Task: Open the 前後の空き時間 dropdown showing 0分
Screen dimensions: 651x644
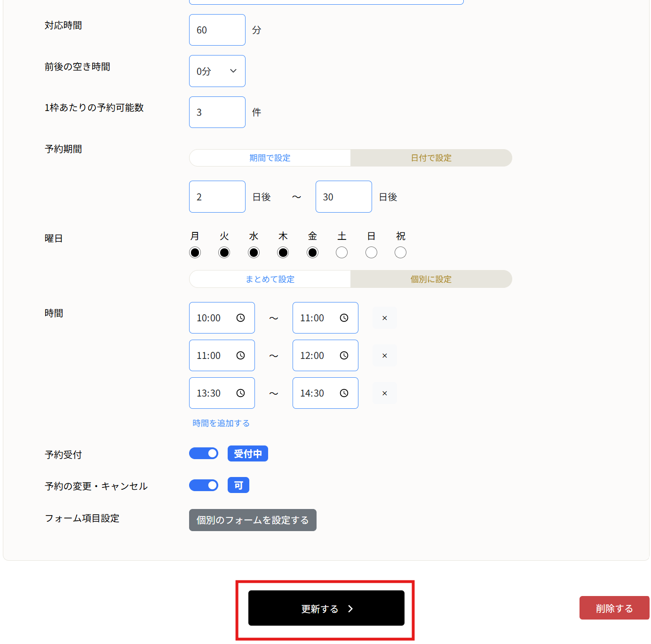Action: tap(217, 71)
